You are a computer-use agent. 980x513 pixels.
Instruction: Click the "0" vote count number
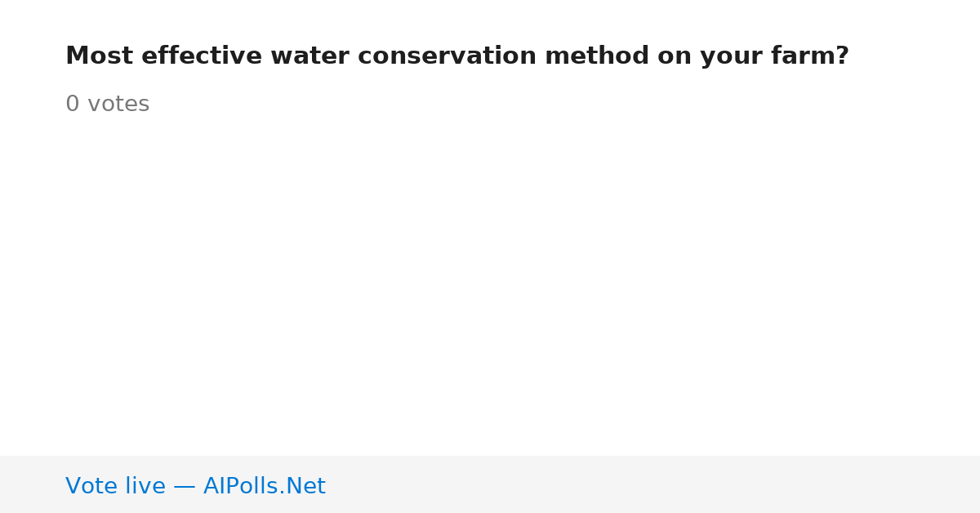click(72, 105)
